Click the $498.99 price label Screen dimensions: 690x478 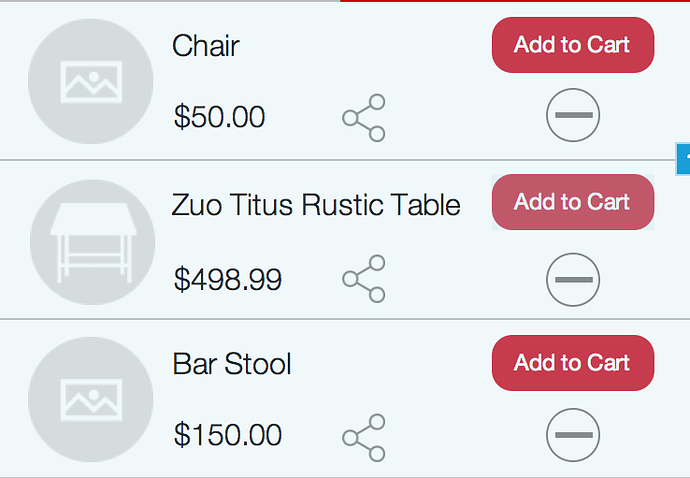(228, 279)
